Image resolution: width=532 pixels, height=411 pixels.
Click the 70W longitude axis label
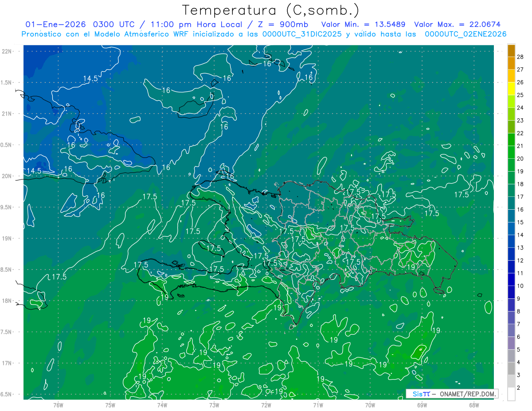pos(370,405)
